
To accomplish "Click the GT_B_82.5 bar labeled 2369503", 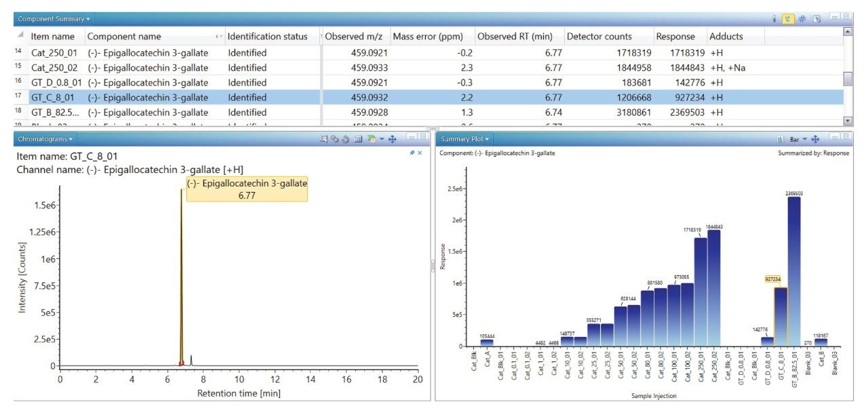I will pos(794,271).
